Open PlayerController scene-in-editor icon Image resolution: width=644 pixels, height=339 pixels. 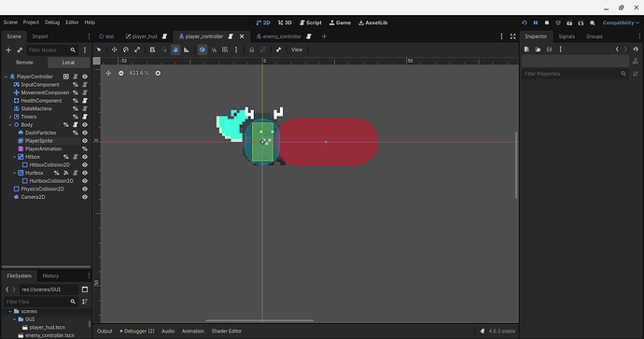65,77
